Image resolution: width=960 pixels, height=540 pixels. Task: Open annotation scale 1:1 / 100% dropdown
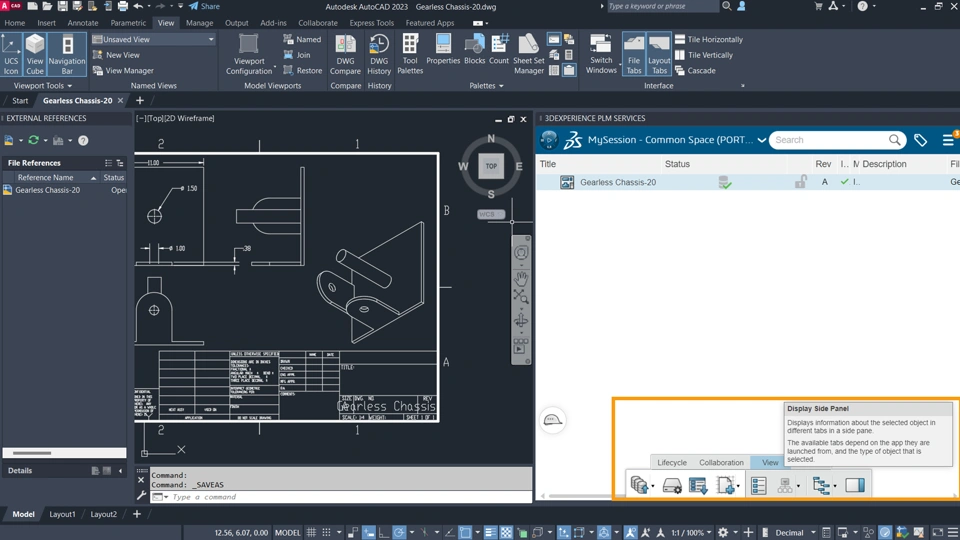tap(691, 533)
